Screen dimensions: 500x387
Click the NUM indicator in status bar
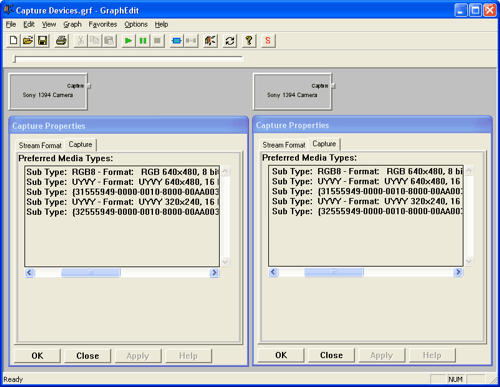[455, 379]
